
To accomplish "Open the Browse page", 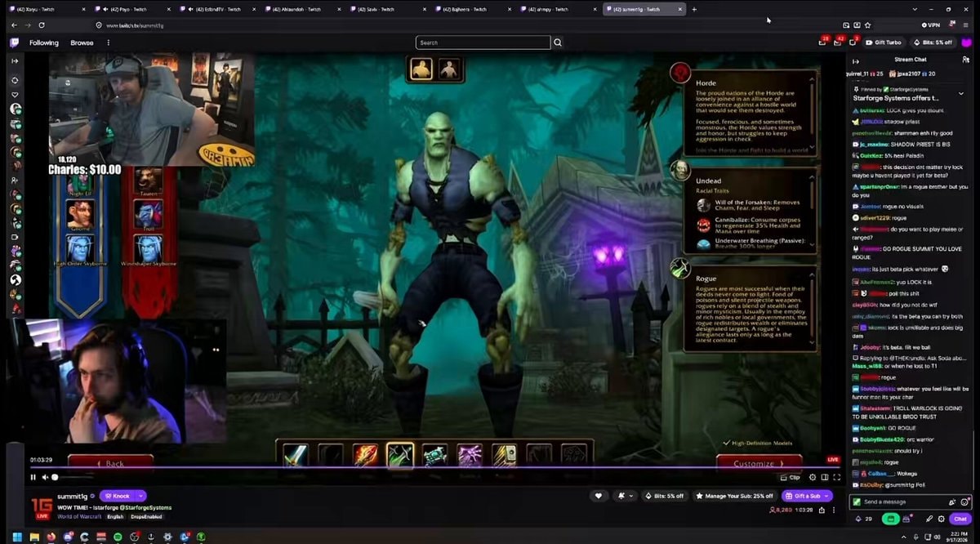I will tap(82, 42).
